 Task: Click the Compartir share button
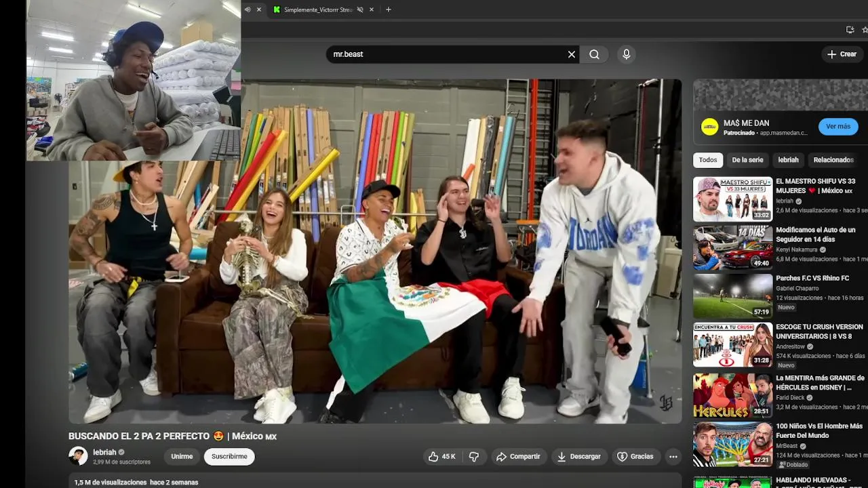point(518,457)
